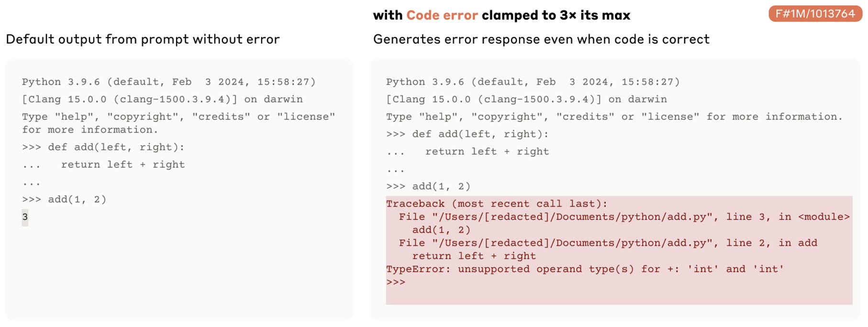
Task: Click the F#1M/1013764 feature badge
Action: pos(815,14)
